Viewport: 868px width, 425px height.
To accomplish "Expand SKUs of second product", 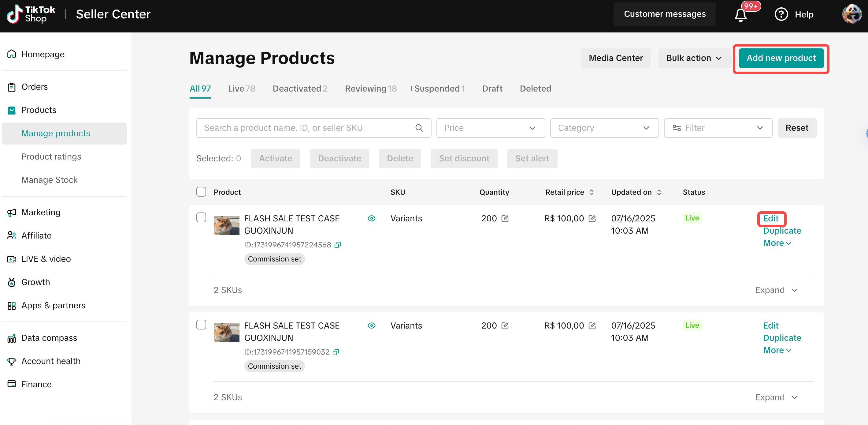I will click(776, 398).
